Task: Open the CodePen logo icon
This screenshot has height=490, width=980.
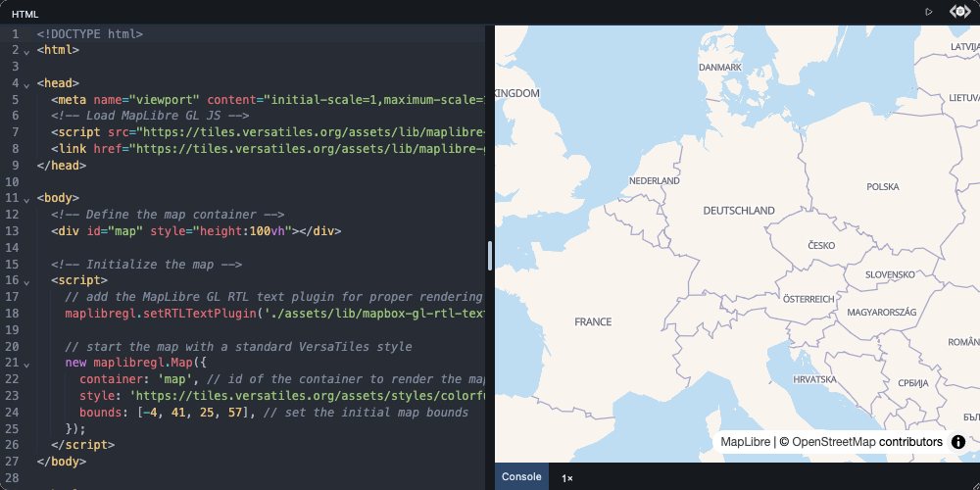Action: (x=960, y=12)
